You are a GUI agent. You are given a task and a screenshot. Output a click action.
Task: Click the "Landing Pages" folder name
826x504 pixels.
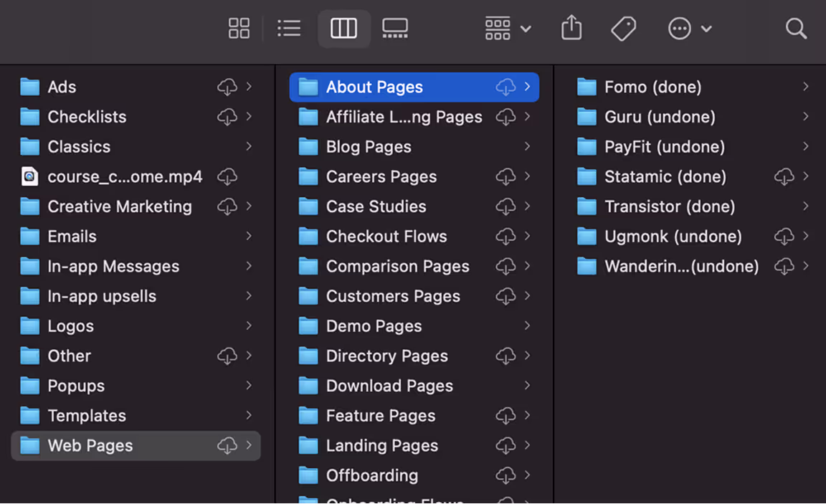tap(382, 446)
